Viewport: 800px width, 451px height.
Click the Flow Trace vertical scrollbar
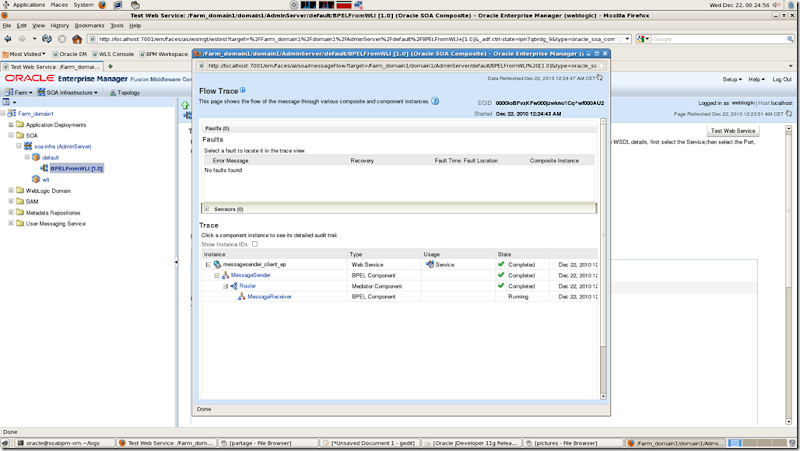tap(603, 259)
